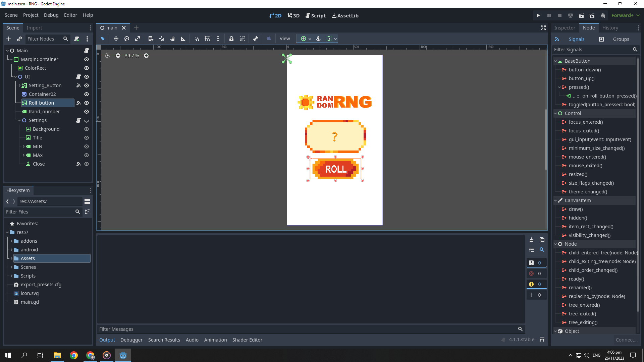The image size is (644, 362).
Task: Click the Connect... button
Action: (x=627, y=340)
